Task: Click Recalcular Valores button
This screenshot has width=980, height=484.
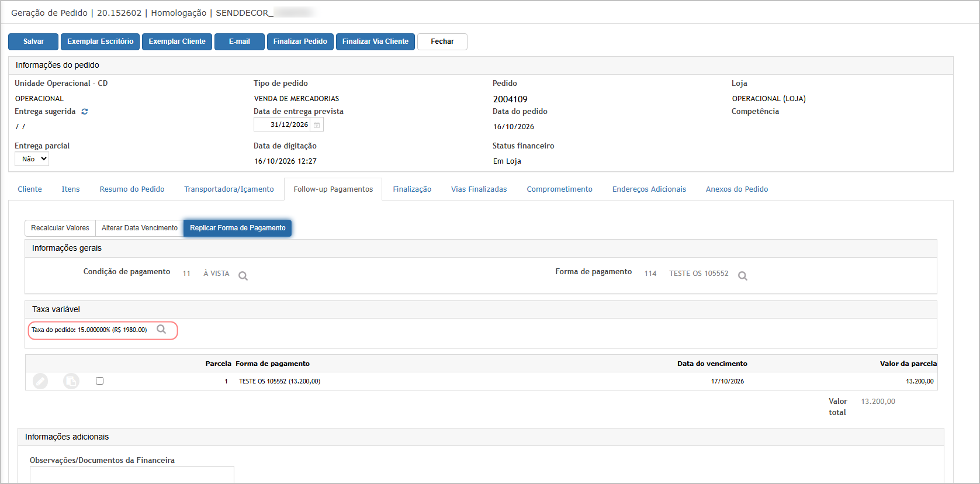Action: click(x=60, y=228)
